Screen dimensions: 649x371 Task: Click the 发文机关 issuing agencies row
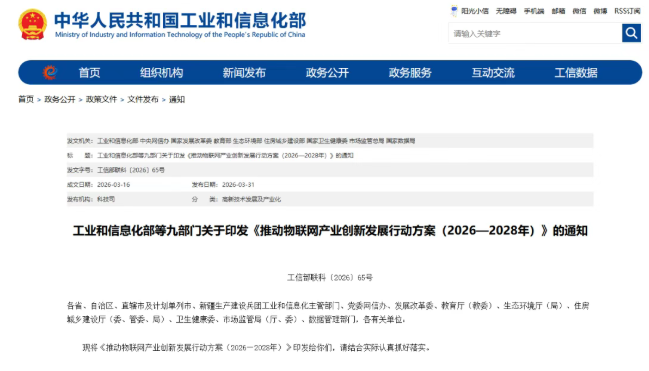330,141
